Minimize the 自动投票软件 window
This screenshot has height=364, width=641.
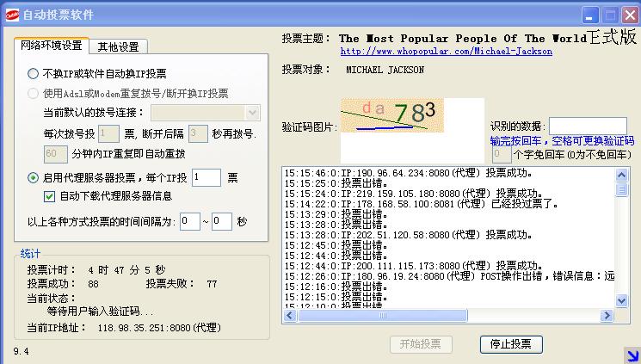(x=590, y=15)
